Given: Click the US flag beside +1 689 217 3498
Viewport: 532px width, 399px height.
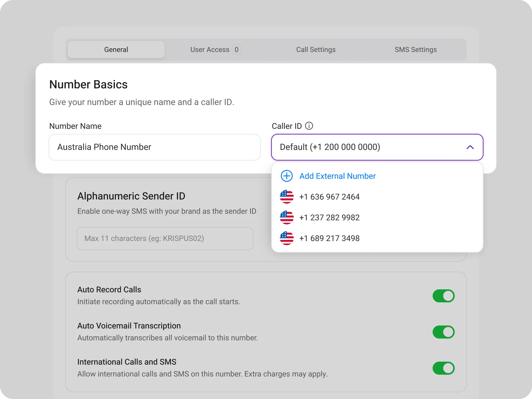Looking at the screenshot, I should [x=287, y=238].
